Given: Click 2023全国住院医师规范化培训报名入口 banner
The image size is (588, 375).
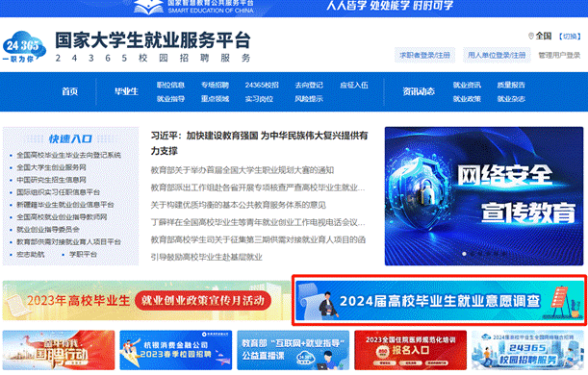Looking at the screenshot, I should click(410, 350).
